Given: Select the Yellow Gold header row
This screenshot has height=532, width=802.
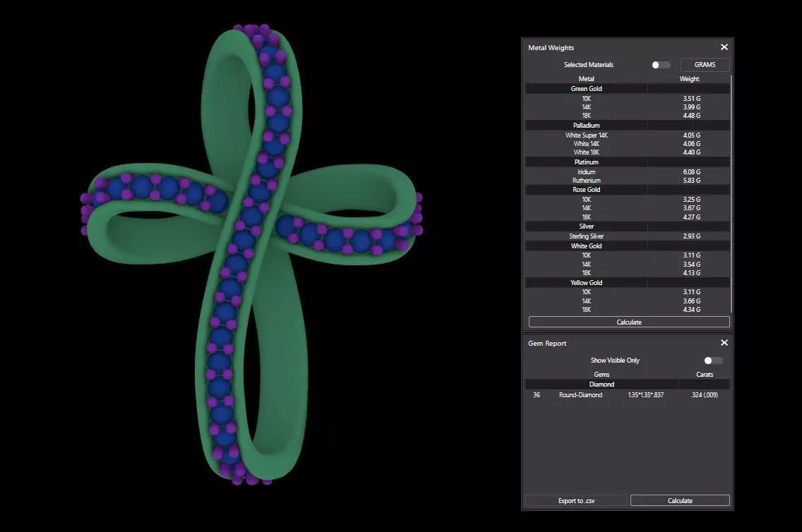Looking at the screenshot, I should (628, 283).
